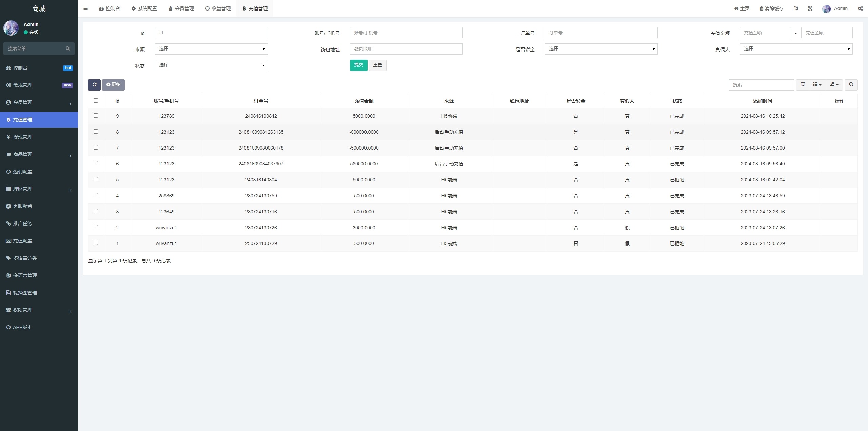Image resolution: width=868 pixels, height=431 pixels.
Task: Click the sidebar menu search magnifier icon
Action: pos(68,48)
